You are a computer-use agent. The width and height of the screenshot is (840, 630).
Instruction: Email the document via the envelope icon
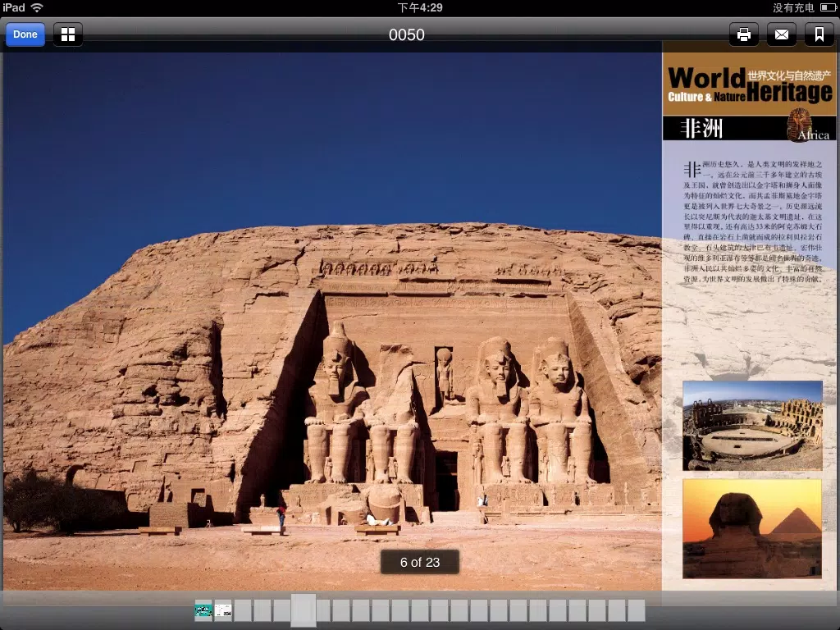coord(782,34)
